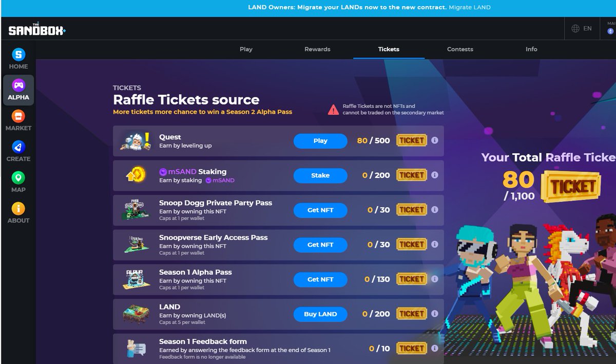Click ticket icon for Season 1 Alpha Pass

(x=411, y=279)
